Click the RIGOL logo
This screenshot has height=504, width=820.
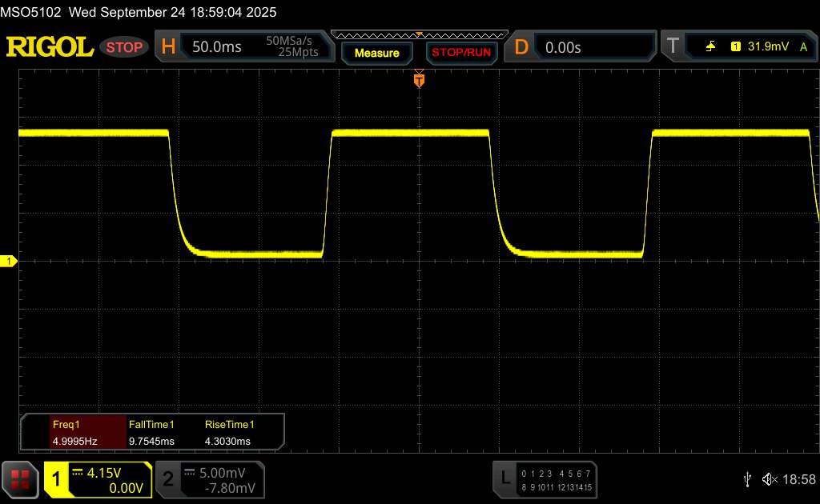[x=50, y=47]
